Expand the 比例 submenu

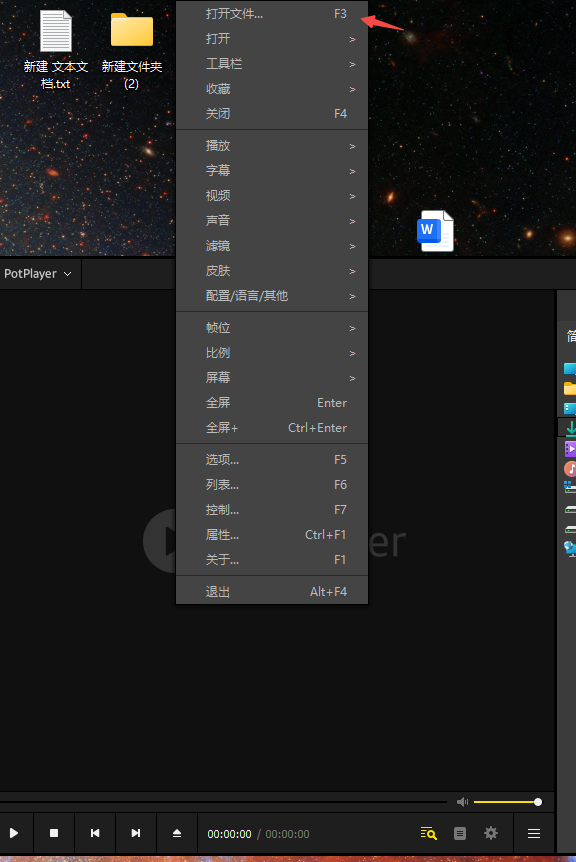tap(272, 352)
